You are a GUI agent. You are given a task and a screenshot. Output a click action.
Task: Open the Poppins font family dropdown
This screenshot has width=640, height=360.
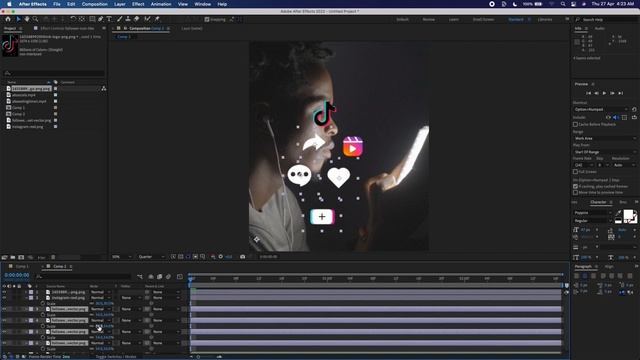tap(593, 213)
